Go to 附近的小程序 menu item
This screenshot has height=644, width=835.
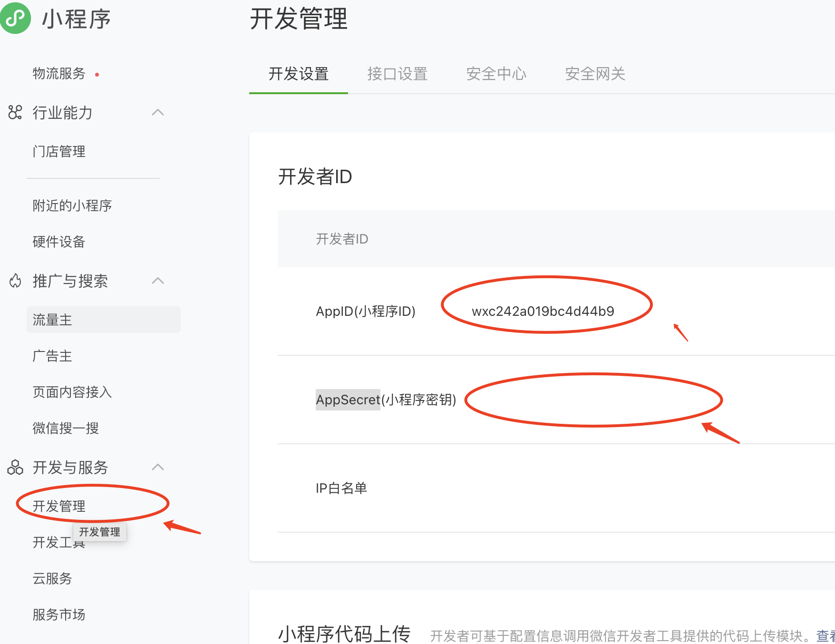pyautogui.click(x=72, y=205)
